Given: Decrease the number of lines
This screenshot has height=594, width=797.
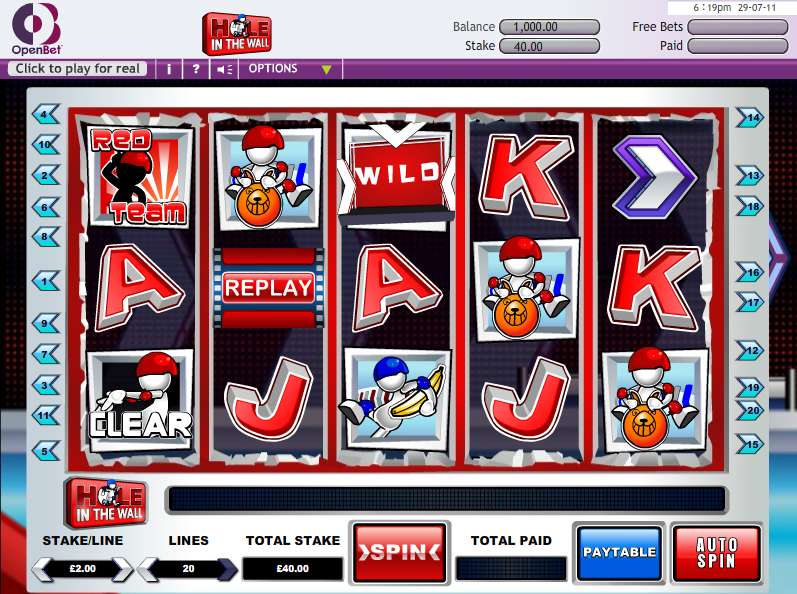Looking at the screenshot, I should [x=148, y=569].
